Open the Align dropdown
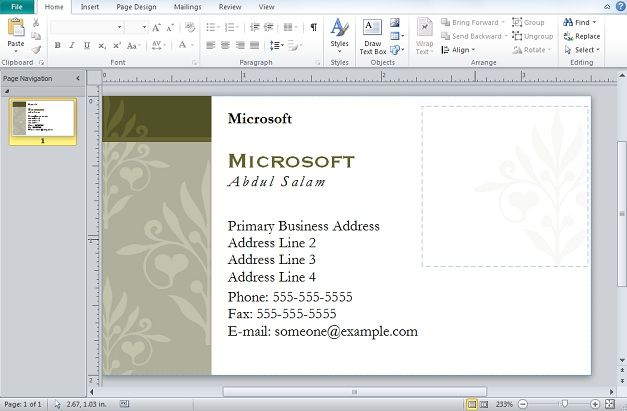The width and height of the screenshot is (627, 411). click(x=458, y=50)
